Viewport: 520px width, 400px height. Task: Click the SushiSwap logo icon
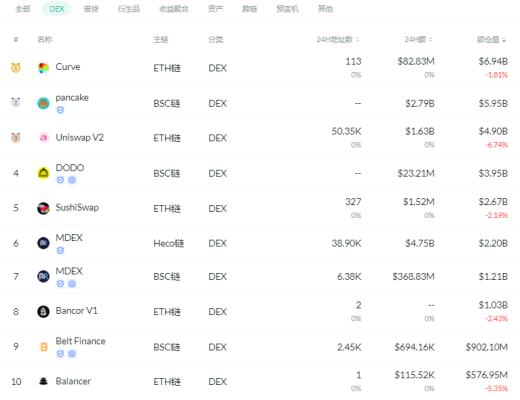pos(43,208)
